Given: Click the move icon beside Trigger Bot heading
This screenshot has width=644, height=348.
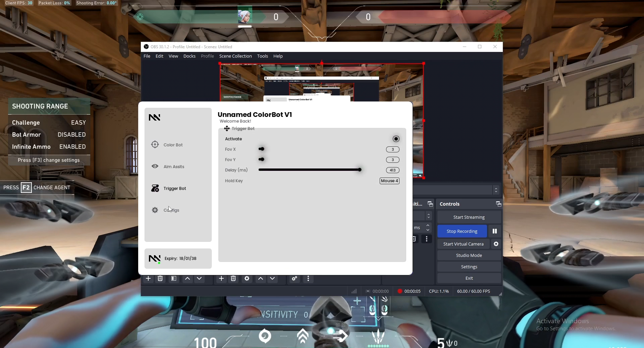Looking at the screenshot, I should (x=227, y=128).
